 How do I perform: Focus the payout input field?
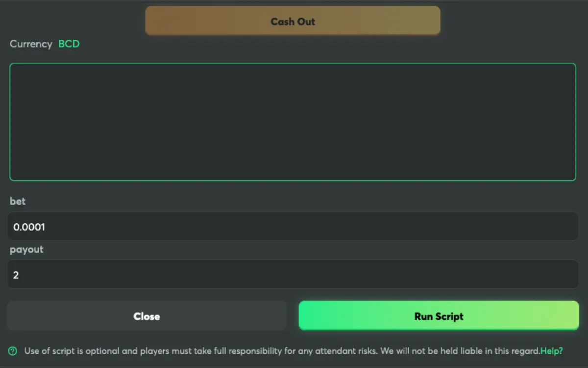[293, 275]
